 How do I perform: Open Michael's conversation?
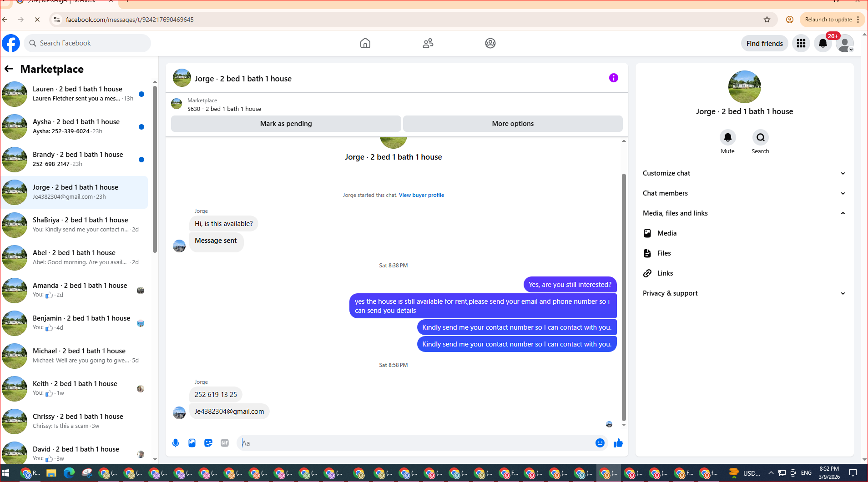tap(75, 356)
